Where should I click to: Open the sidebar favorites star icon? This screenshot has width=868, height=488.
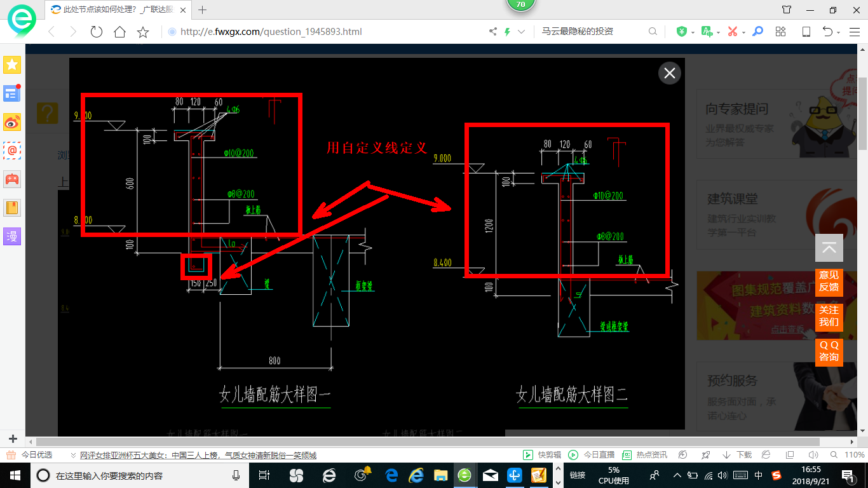tap(12, 64)
